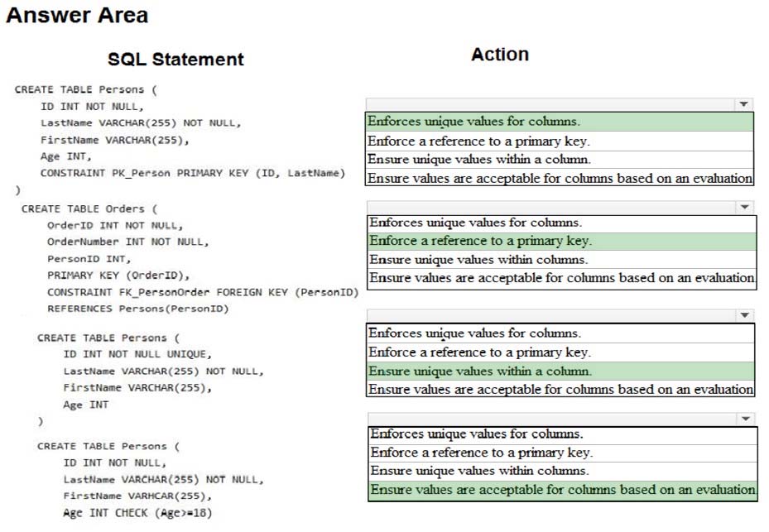
Task: Open the second Action dropdown arrow
Action: 744,207
